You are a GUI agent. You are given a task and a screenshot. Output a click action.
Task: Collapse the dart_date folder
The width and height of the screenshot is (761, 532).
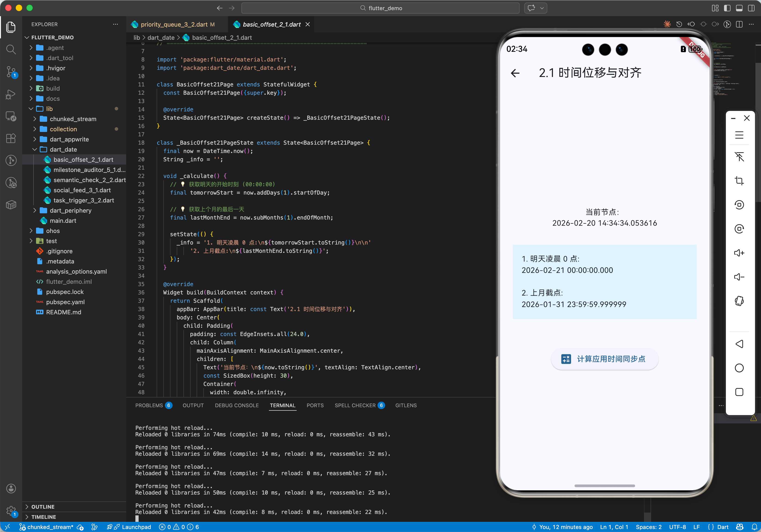(x=63, y=150)
